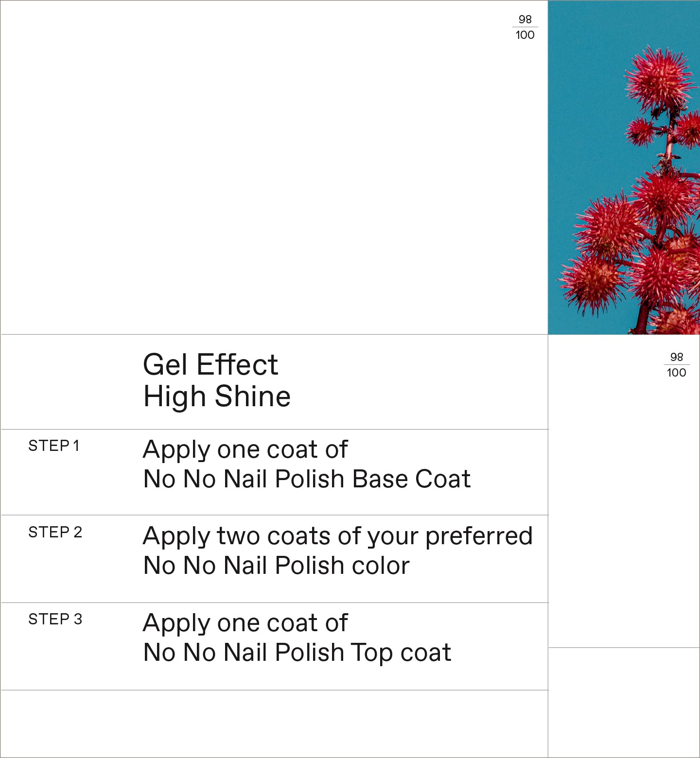Click the 98 number left of the flower photo
Image resolution: width=700 pixels, height=758 pixels.
(x=525, y=19)
